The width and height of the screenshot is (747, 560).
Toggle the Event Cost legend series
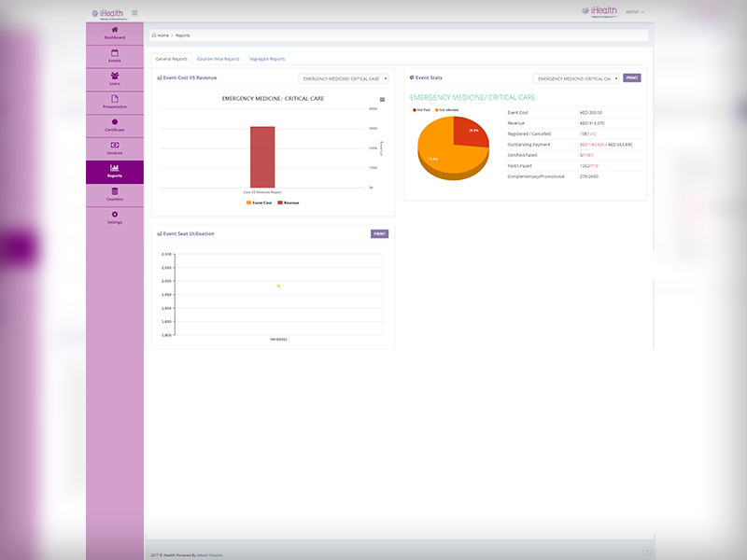(x=259, y=203)
